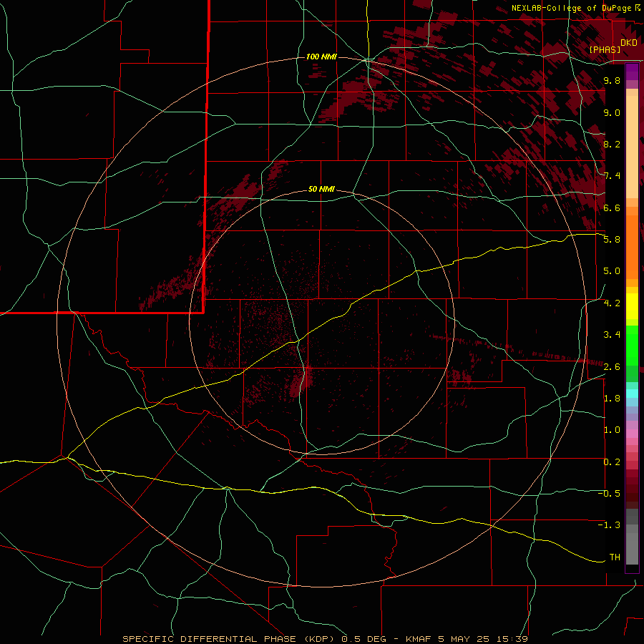The width and height of the screenshot is (644, 644).
Task: Click the -1.3 color scale label
Action: click(609, 525)
